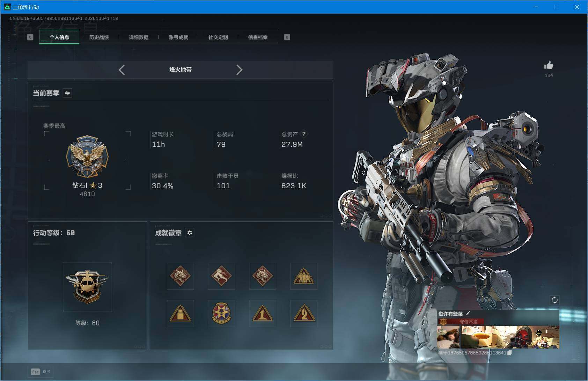Toggle the 当前赛季 season switch icon

point(67,93)
